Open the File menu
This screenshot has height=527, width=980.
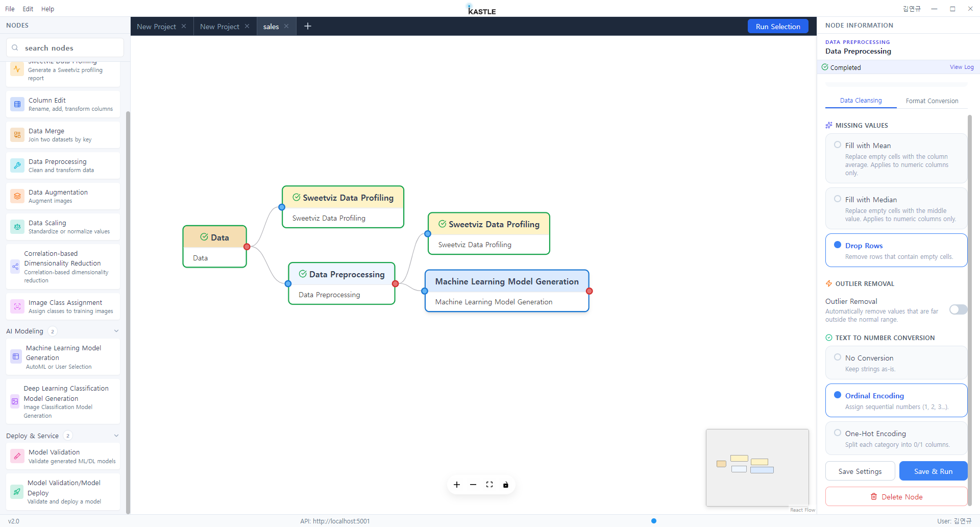(10, 9)
